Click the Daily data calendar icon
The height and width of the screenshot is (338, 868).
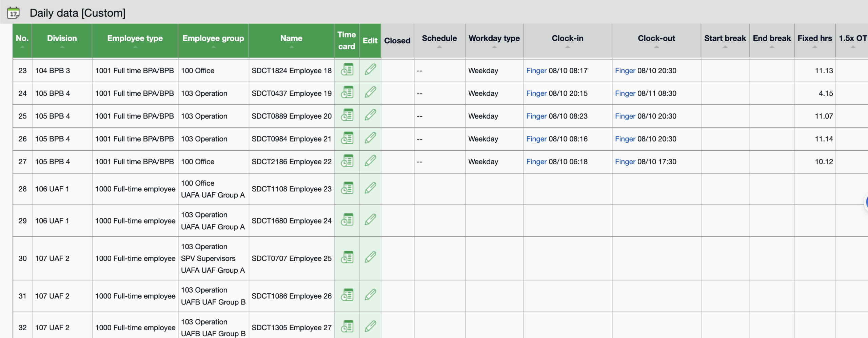[x=14, y=13]
